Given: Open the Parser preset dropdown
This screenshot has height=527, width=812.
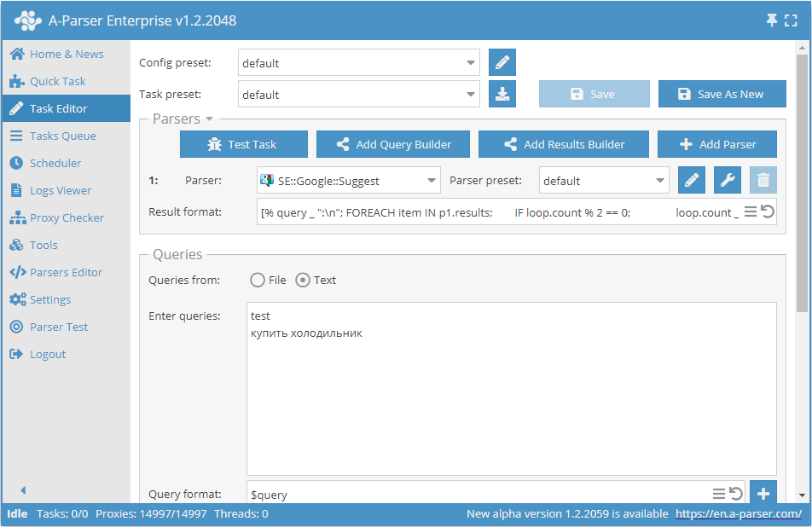Looking at the screenshot, I should (x=659, y=181).
